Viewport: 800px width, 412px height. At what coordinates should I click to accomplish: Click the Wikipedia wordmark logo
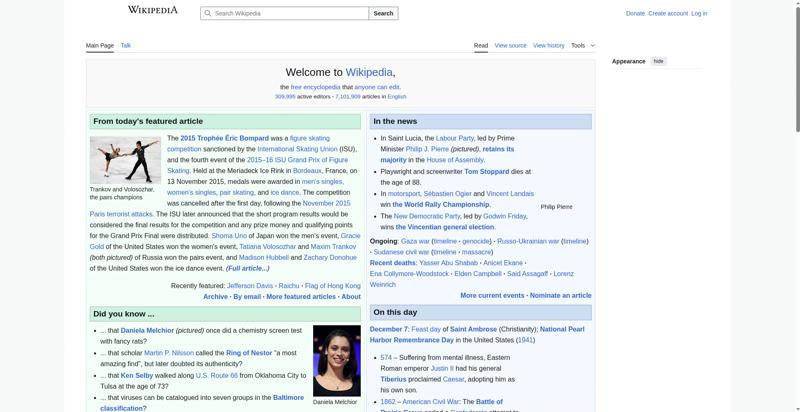(152, 10)
